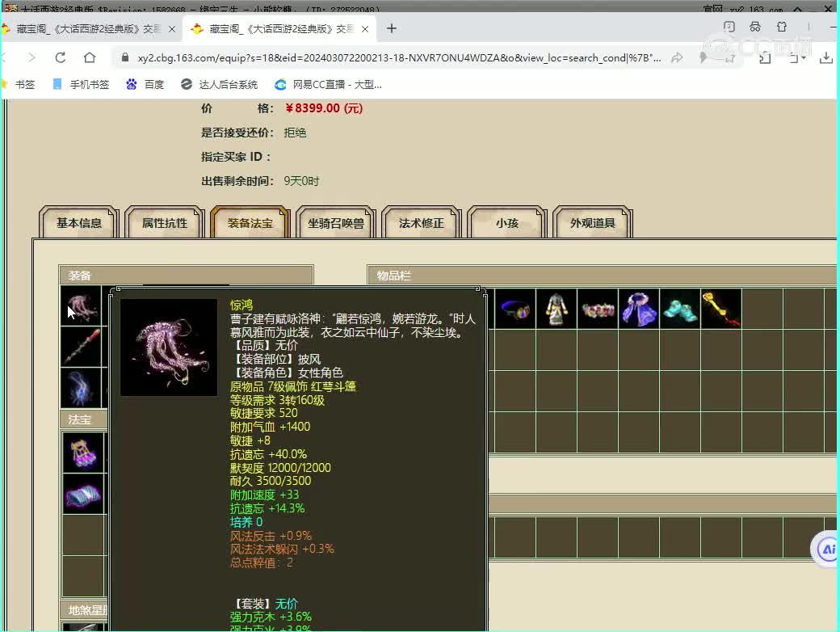Open the 手机书签 bookmark
The image size is (840, 632).
pos(81,84)
